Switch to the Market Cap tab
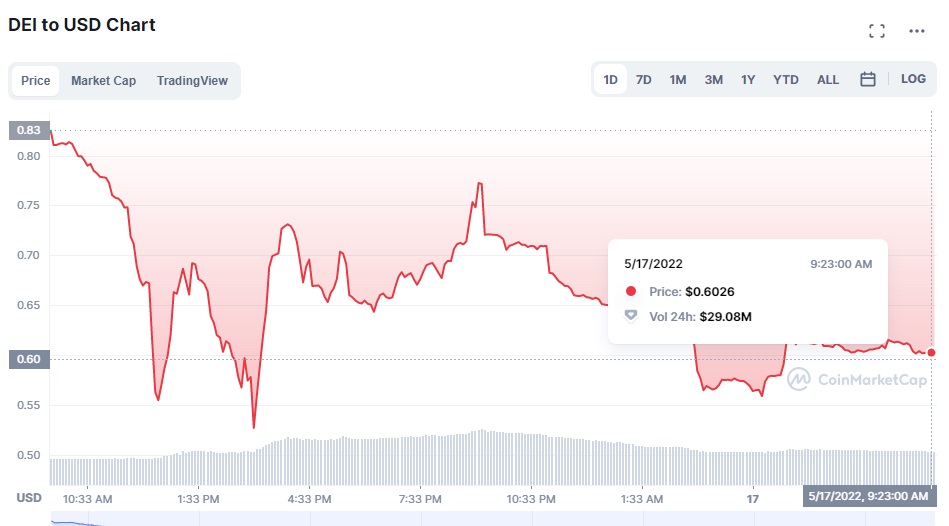 tap(103, 81)
